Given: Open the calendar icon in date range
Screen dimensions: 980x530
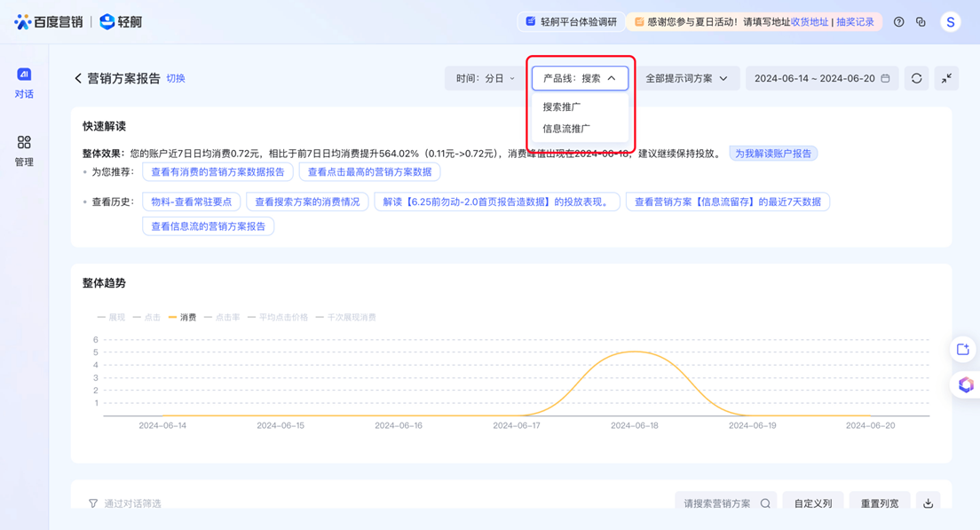Looking at the screenshot, I should [885, 78].
